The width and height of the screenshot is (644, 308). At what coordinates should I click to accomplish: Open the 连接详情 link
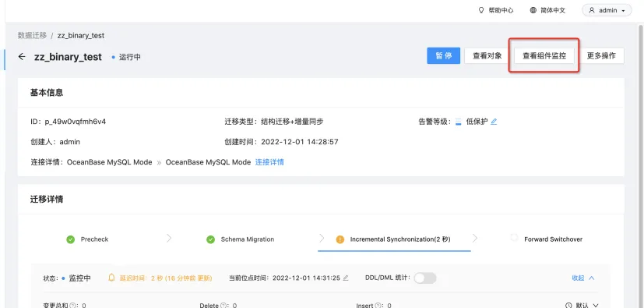pos(269,162)
